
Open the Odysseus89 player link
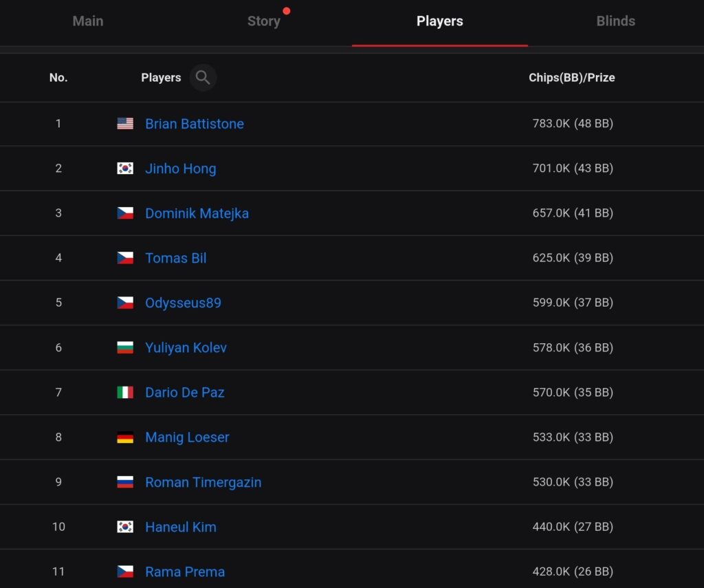(x=184, y=303)
